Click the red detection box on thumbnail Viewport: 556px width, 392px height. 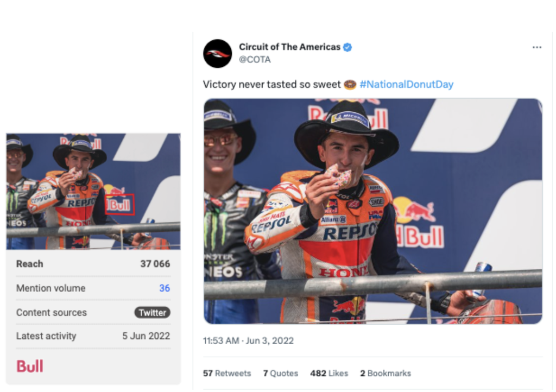tap(119, 204)
